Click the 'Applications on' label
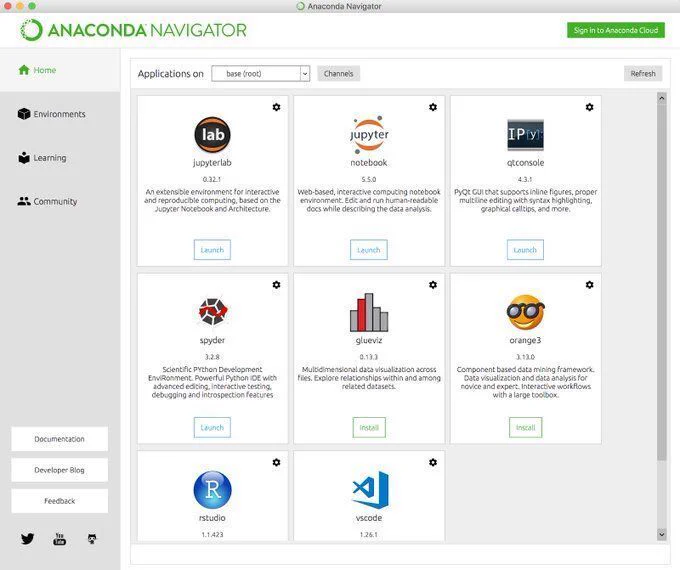Screen dimensions: 680x570 170,74
